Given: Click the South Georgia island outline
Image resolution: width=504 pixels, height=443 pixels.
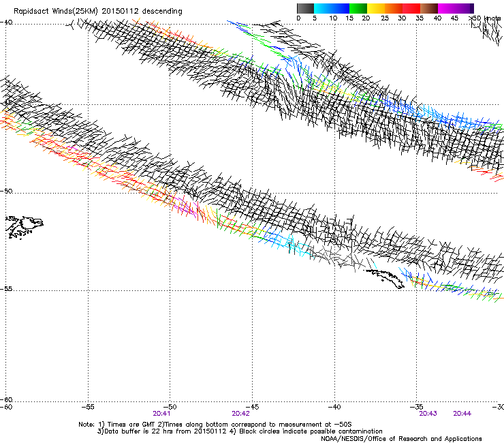Looking at the screenshot, I should tap(385, 279).
